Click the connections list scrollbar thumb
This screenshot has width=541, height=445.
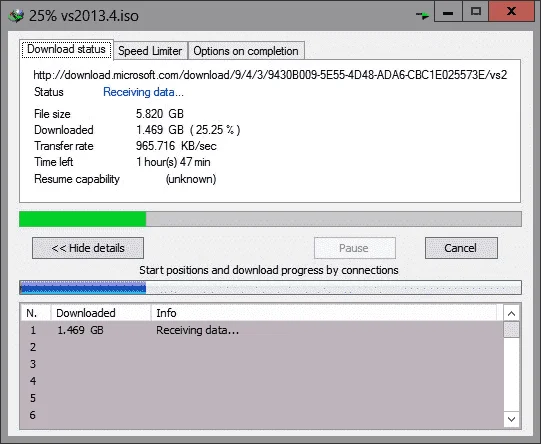click(x=511, y=330)
